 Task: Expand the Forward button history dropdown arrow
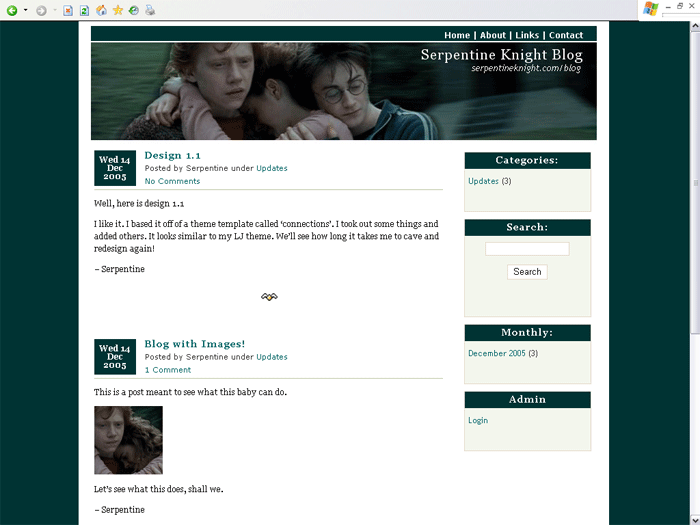54,10
